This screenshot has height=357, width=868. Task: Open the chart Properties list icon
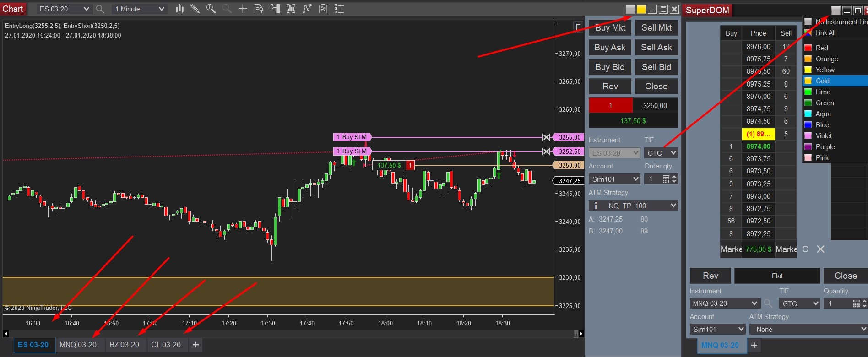pyautogui.click(x=339, y=9)
